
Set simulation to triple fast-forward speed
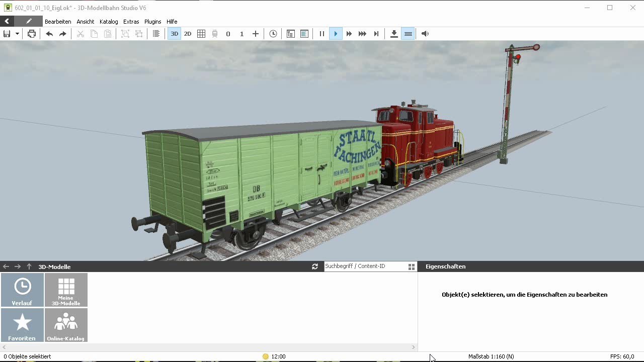coord(362,34)
